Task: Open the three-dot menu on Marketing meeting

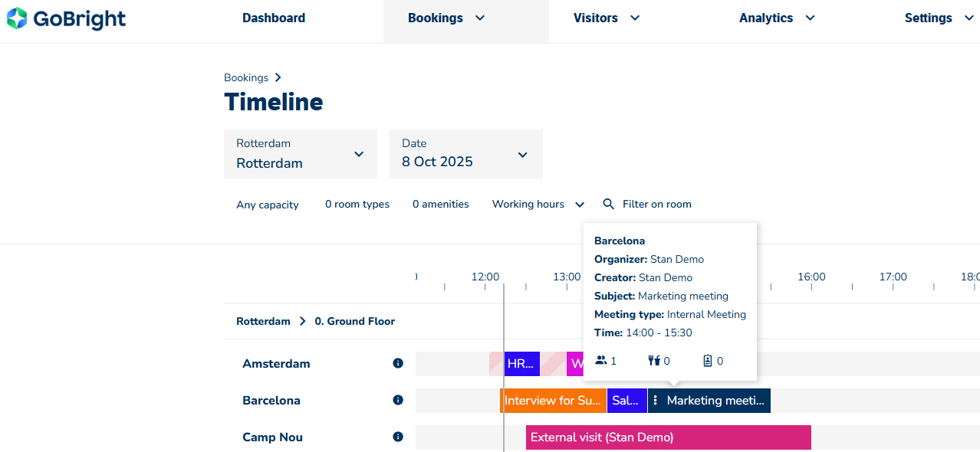Action: tap(656, 401)
